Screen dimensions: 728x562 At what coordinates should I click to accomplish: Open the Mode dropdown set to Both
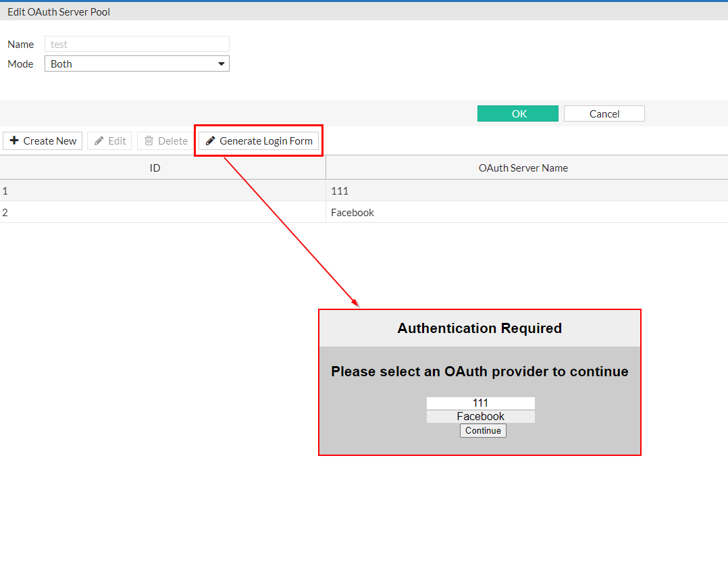point(137,63)
